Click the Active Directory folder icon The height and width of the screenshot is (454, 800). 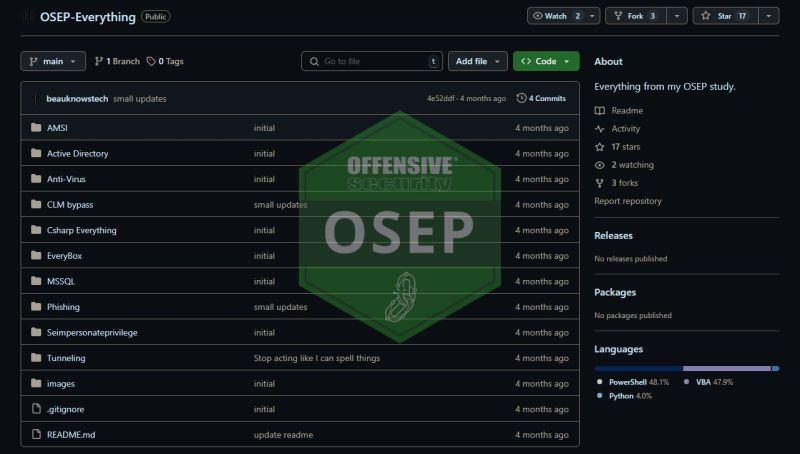coord(36,153)
